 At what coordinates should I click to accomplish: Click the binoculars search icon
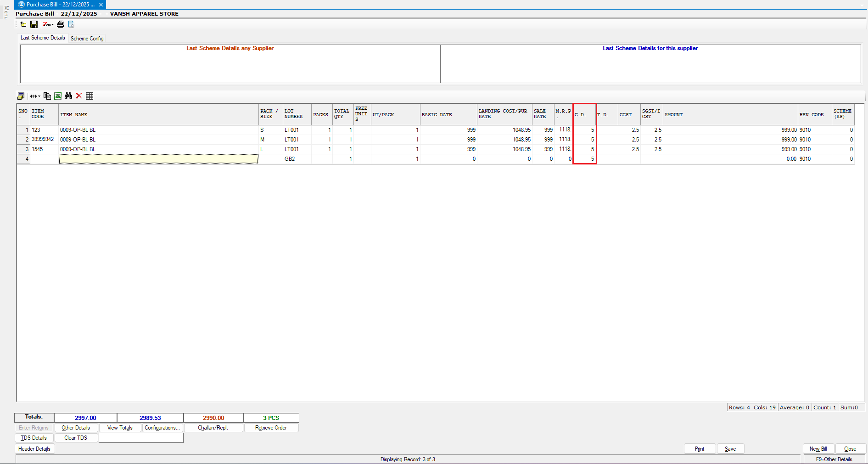[68, 96]
